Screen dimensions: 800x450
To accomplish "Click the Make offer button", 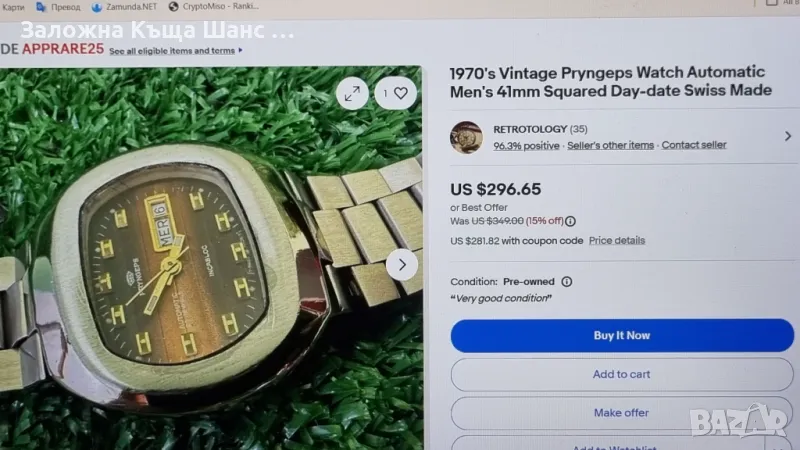I will coord(622,412).
